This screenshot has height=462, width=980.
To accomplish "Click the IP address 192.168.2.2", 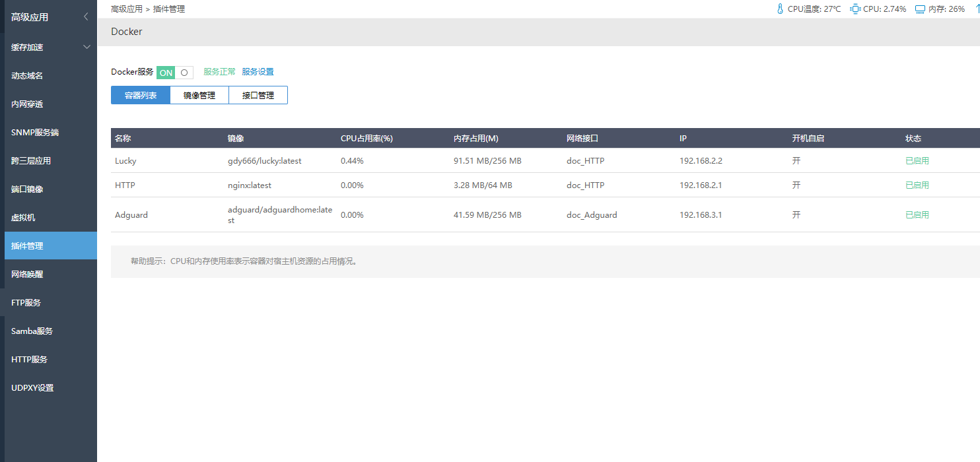I will pos(701,160).
